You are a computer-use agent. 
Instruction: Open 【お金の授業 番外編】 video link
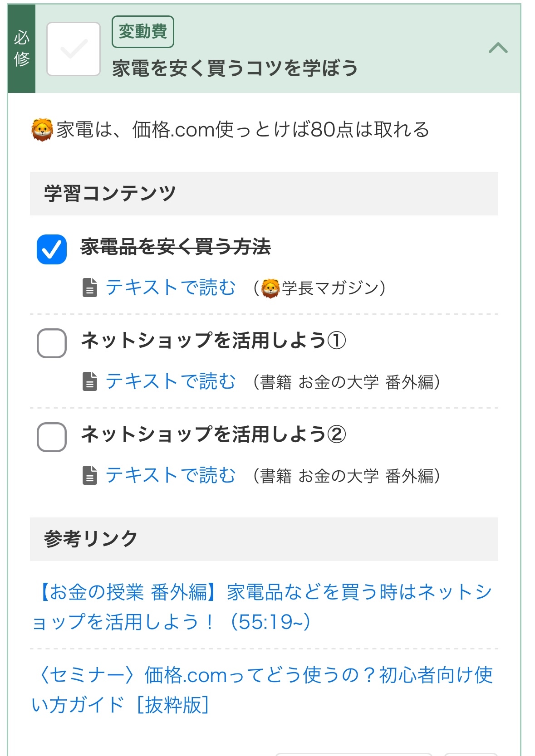click(262, 607)
